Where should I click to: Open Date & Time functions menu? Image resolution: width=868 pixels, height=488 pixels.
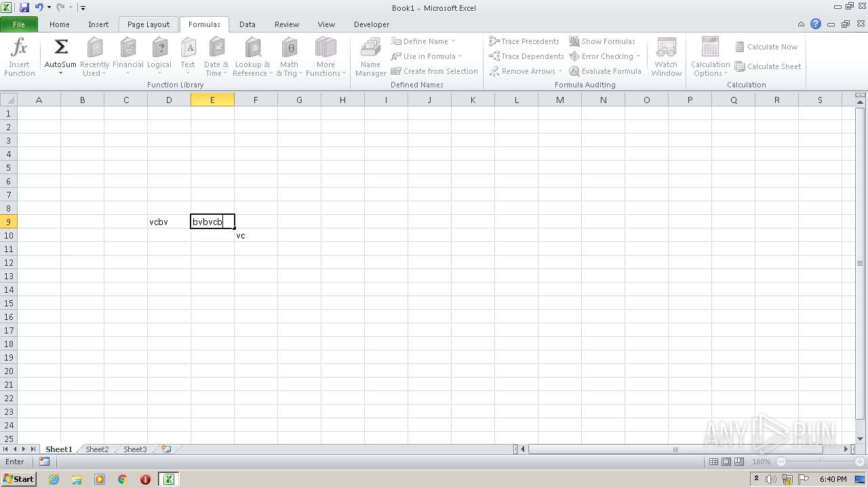tap(216, 58)
